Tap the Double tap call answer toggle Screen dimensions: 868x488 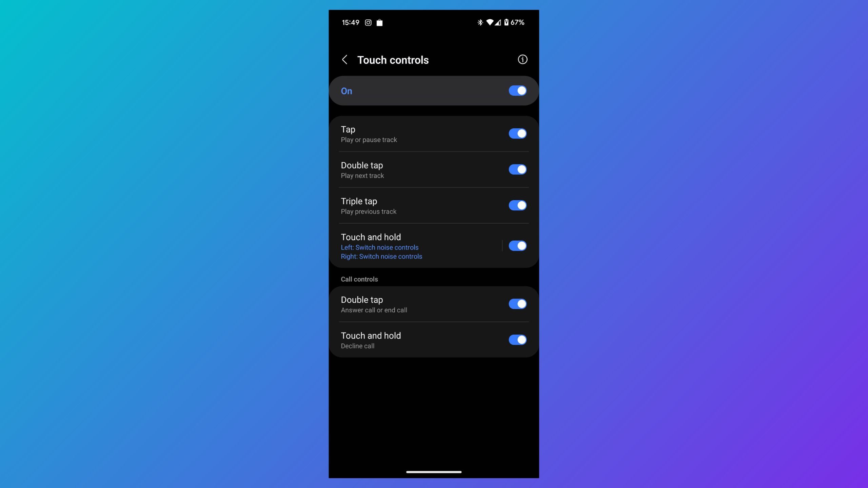tap(517, 304)
